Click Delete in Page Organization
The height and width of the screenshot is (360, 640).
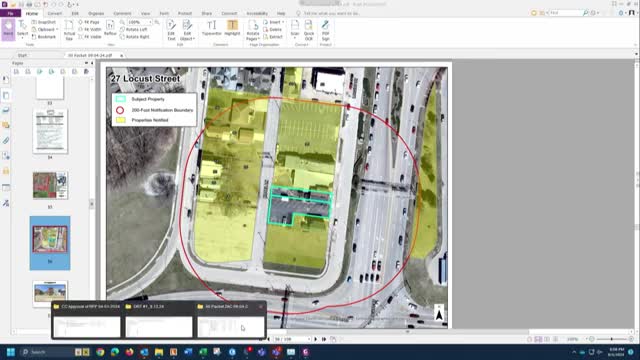pyautogui.click(x=272, y=29)
